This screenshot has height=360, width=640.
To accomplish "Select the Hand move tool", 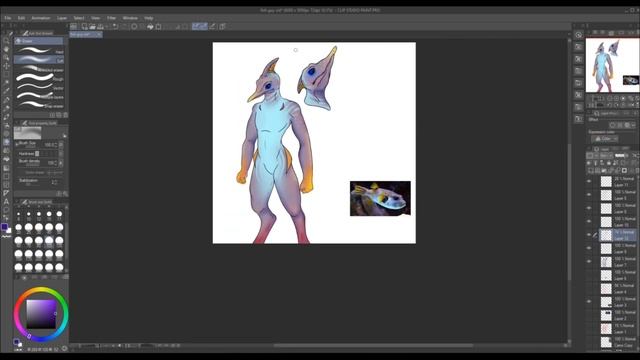I will (6, 49).
